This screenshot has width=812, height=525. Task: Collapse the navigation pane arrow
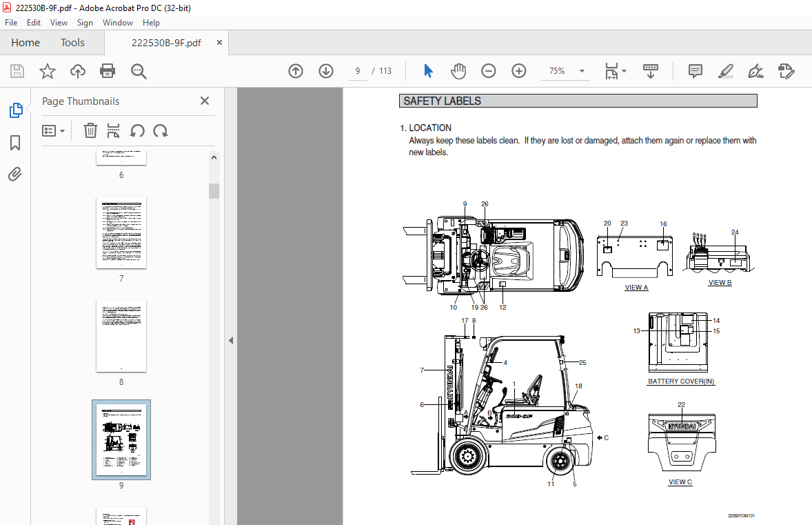click(231, 341)
